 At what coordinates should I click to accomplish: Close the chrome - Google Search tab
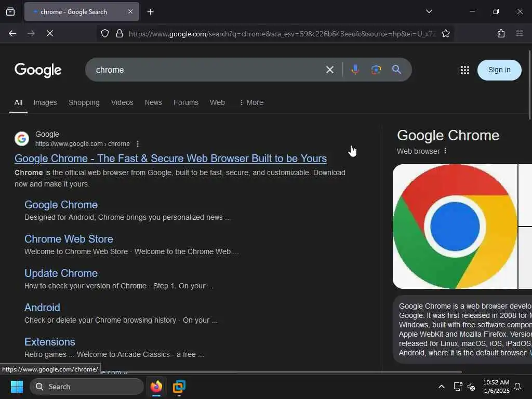coord(130,11)
